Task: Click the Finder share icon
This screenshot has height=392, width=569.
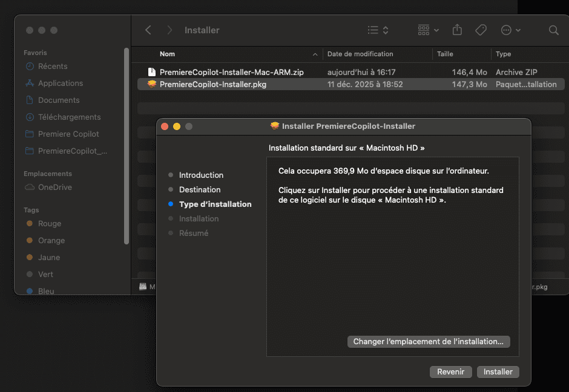Action: [x=457, y=30]
